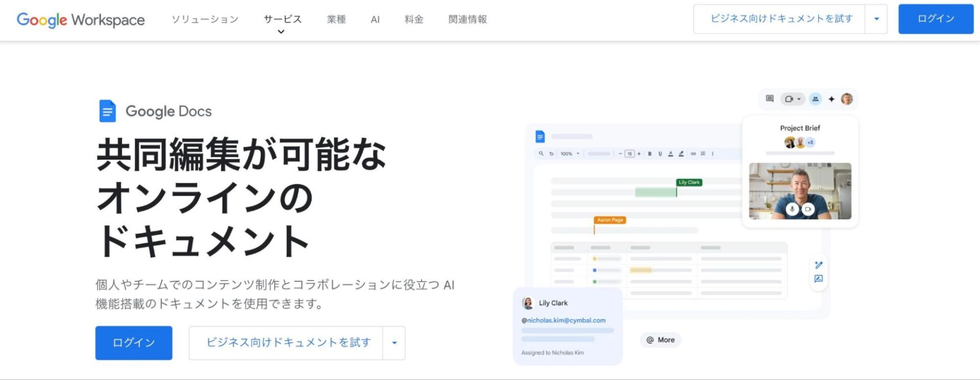This screenshot has width=980, height=380.
Task: Open the three-dot more options in mock toolbar
Action: [713, 154]
